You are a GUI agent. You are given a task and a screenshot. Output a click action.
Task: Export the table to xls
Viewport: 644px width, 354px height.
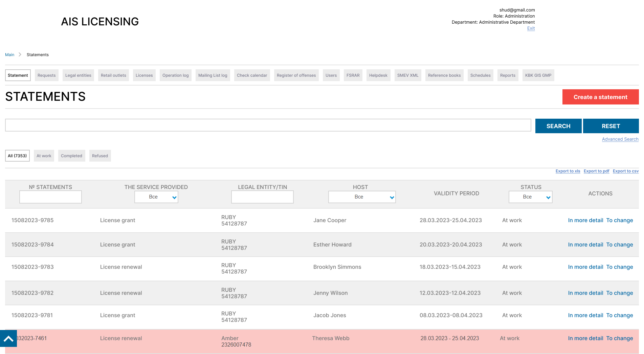pyautogui.click(x=568, y=171)
